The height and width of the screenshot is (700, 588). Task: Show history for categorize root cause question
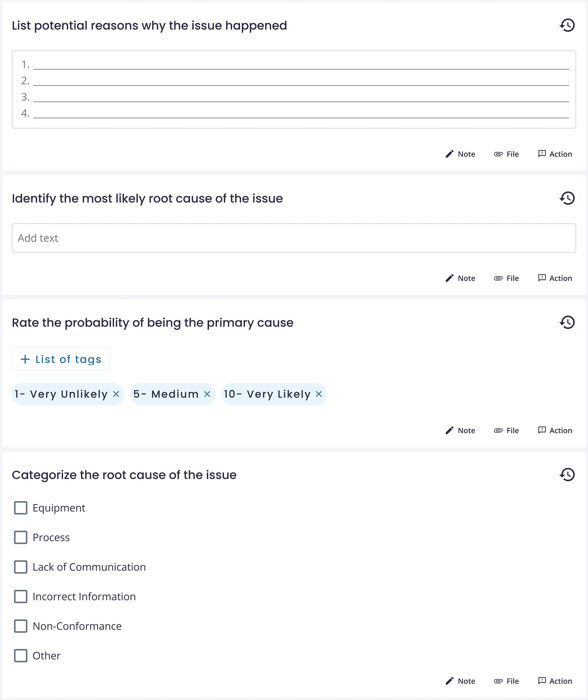coord(567,475)
